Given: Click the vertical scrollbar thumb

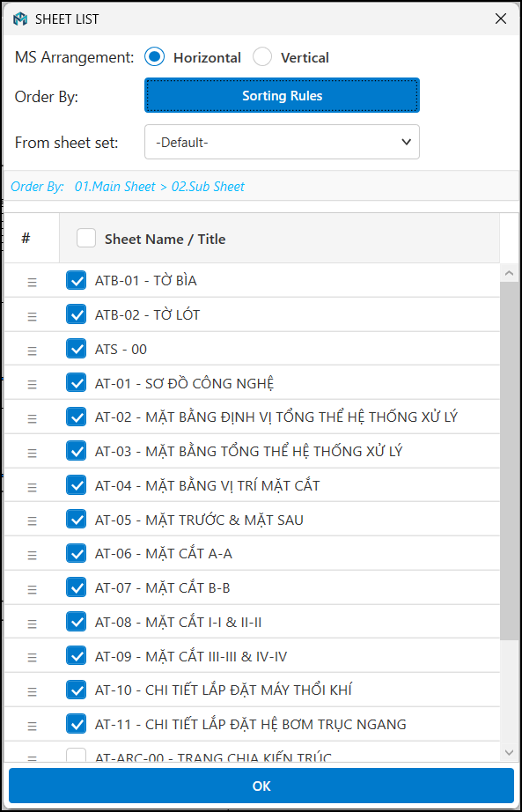Looking at the screenshot, I should pos(508,461).
